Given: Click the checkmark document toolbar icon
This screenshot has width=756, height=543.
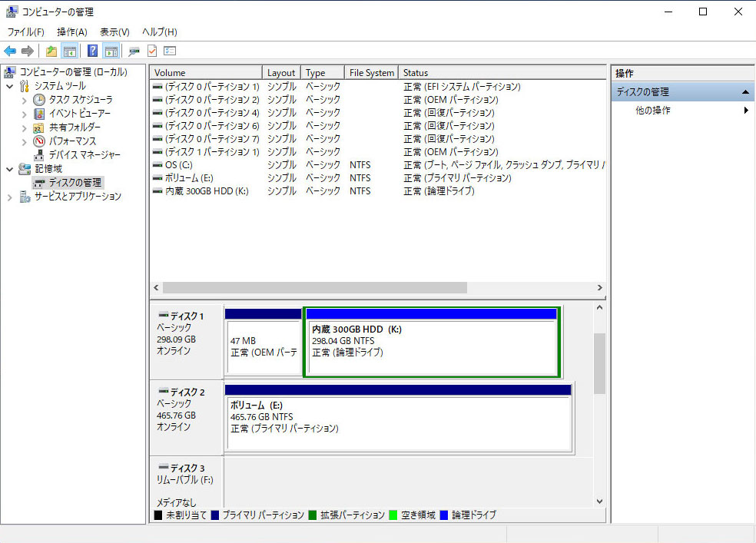Looking at the screenshot, I should pyautogui.click(x=152, y=51).
